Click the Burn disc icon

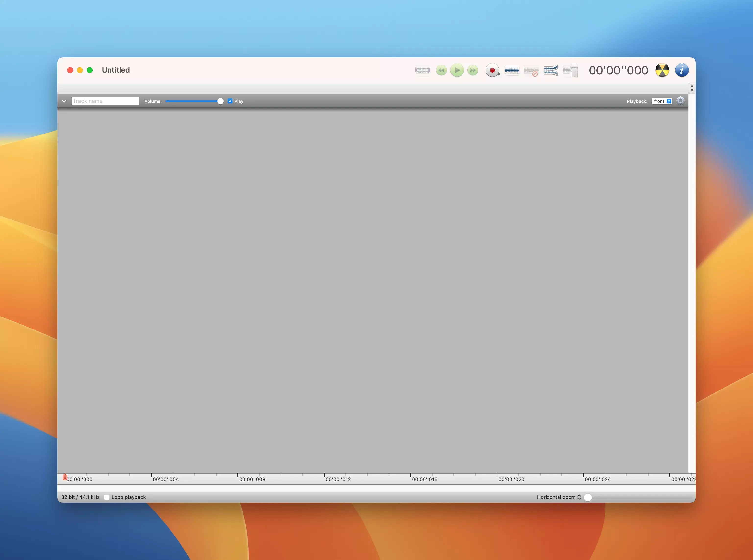point(662,70)
